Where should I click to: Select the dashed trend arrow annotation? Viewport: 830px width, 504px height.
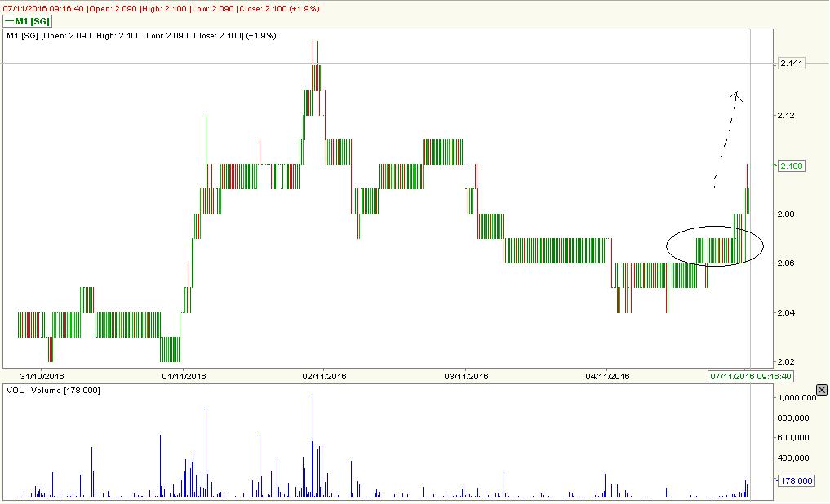coord(726,139)
